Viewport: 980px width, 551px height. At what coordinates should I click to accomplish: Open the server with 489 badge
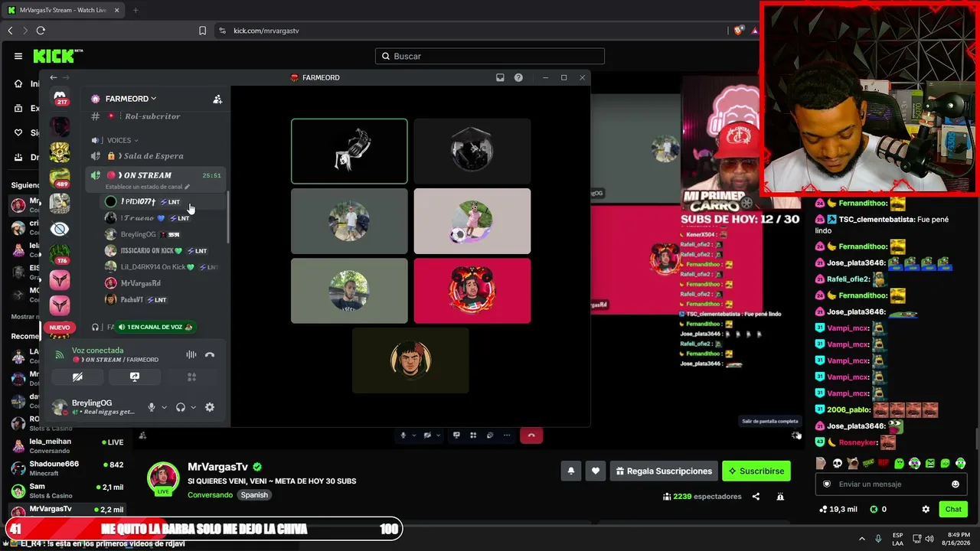60,177
